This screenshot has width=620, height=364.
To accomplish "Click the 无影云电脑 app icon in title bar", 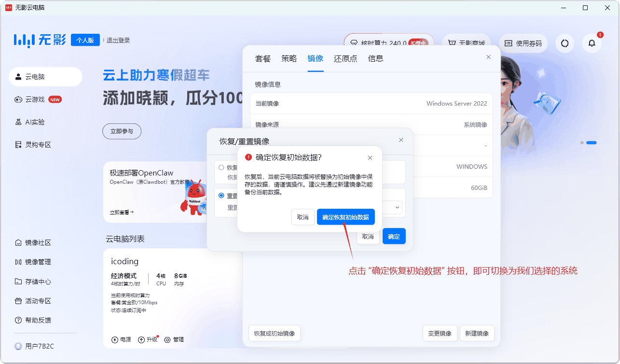I will 9,8.
